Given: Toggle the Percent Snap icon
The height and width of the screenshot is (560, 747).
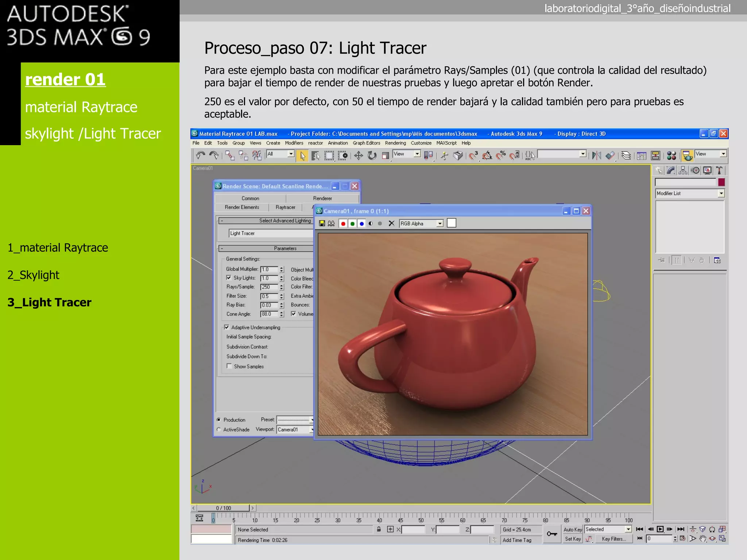Looking at the screenshot, I should click(501, 156).
